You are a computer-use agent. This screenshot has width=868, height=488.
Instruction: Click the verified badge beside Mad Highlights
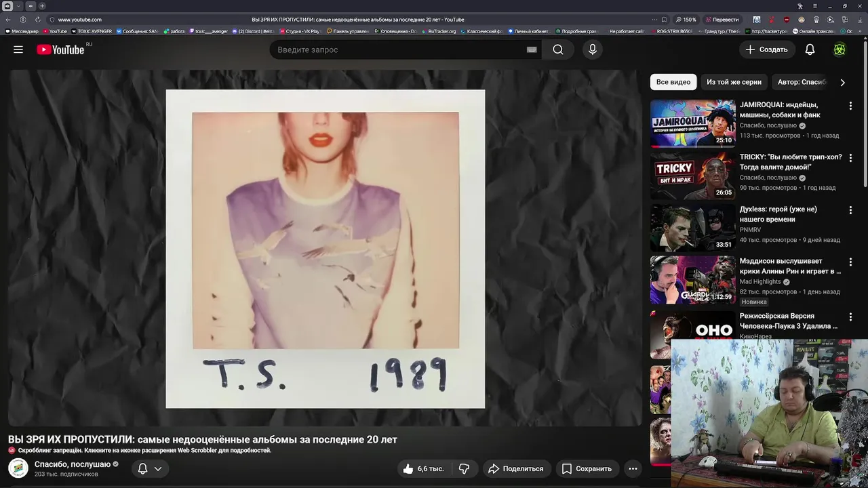(787, 282)
